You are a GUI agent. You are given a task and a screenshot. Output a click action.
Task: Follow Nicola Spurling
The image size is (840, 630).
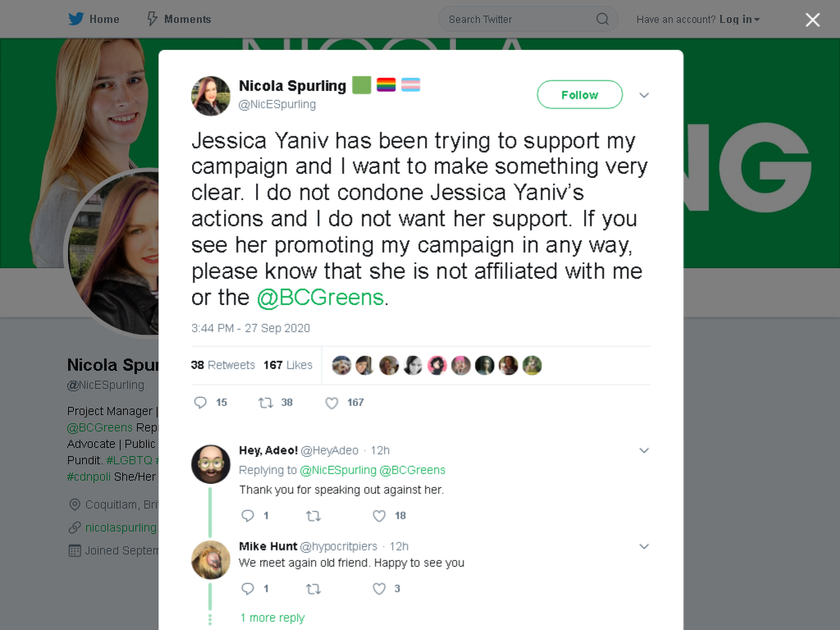(x=580, y=95)
